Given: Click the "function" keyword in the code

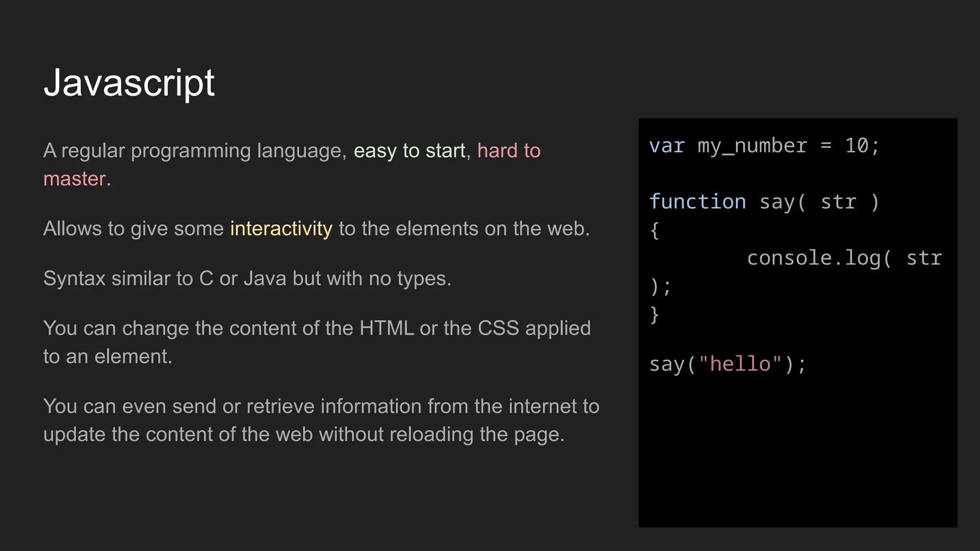Looking at the screenshot, I should tap(698, 201).
